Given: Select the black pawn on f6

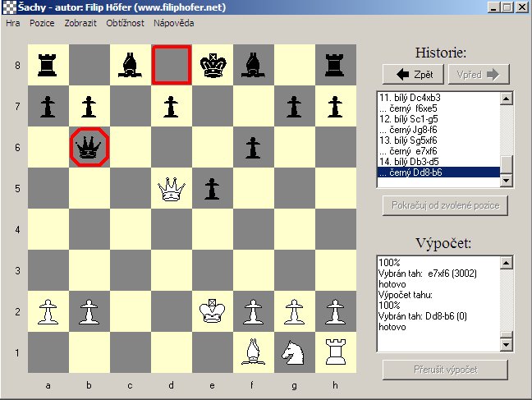Looking at the screenshot, I should [x=253, y=148].
